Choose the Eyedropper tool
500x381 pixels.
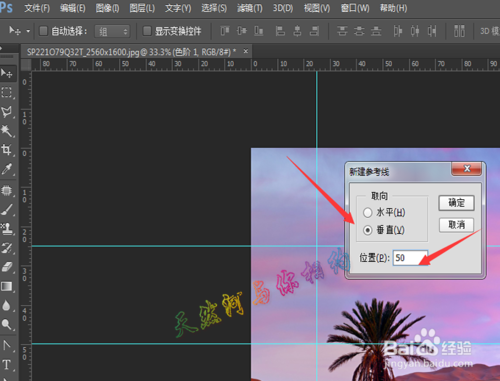(6, 169)
